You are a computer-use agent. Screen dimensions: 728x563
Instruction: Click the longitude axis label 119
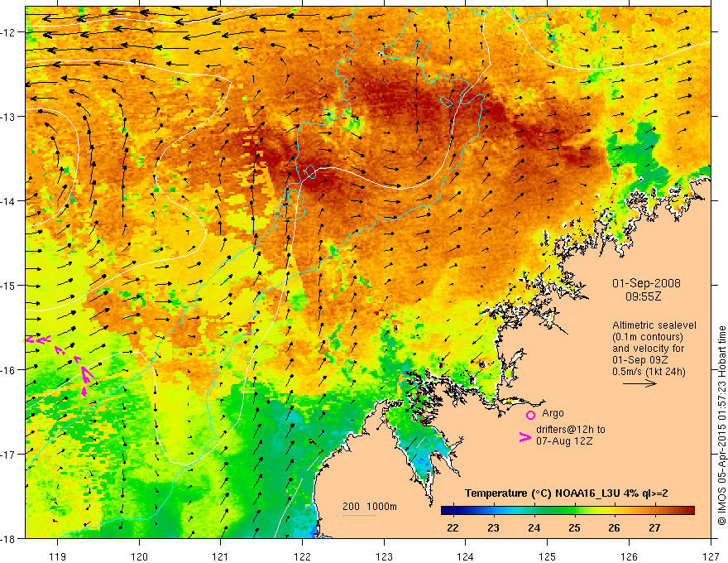tap(58, 556)
